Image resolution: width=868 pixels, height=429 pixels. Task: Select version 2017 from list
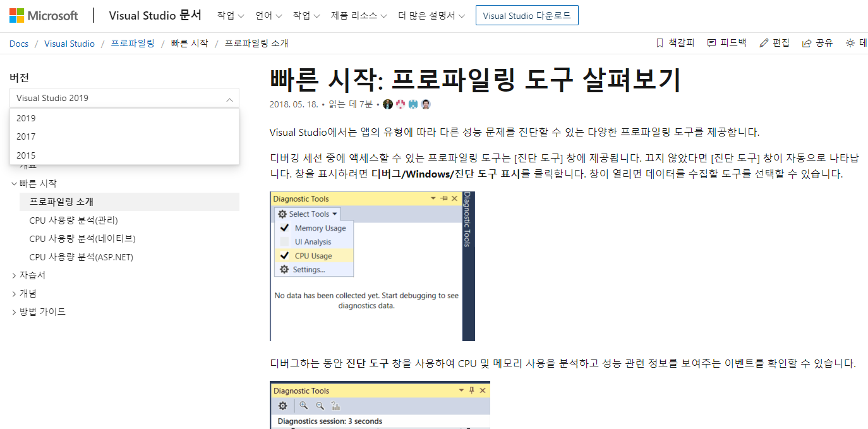(124, 136)
